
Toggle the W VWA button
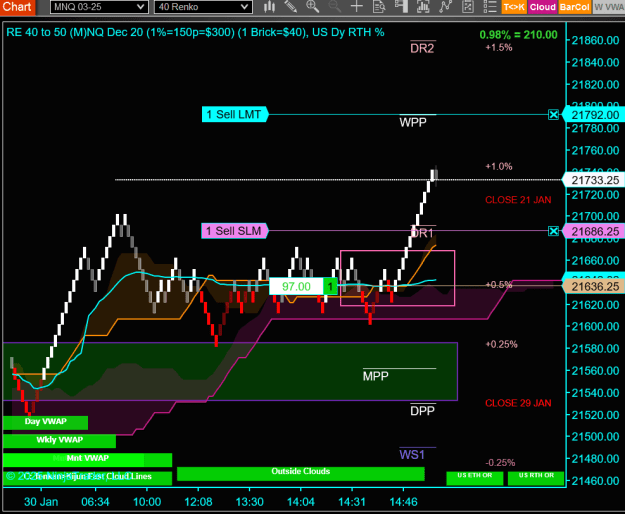tap(608, 7)
